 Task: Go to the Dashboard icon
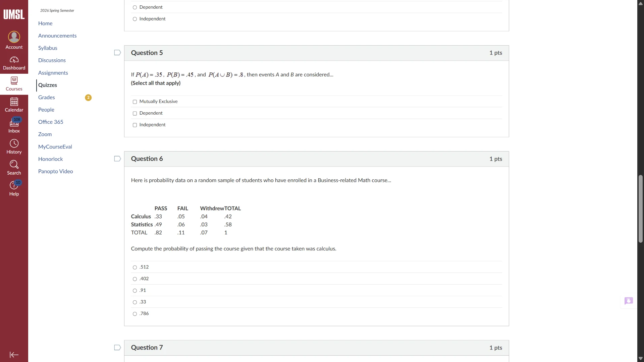14,60
